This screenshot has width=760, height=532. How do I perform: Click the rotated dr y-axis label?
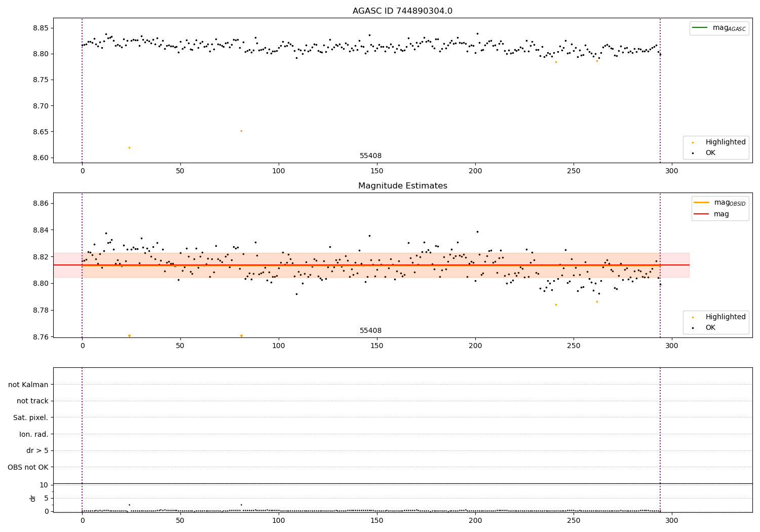(33, 498)
